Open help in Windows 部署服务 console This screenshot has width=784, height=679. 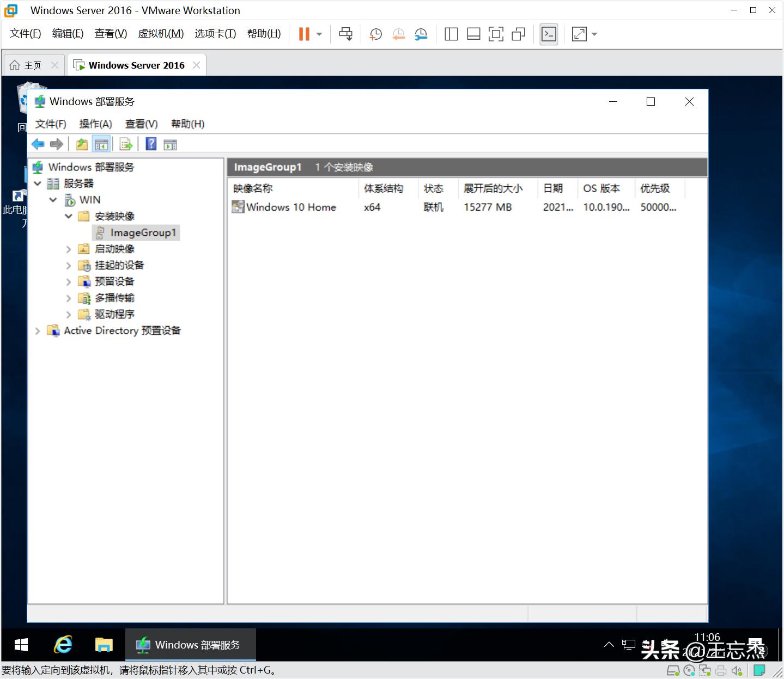[x=151, y=144]
